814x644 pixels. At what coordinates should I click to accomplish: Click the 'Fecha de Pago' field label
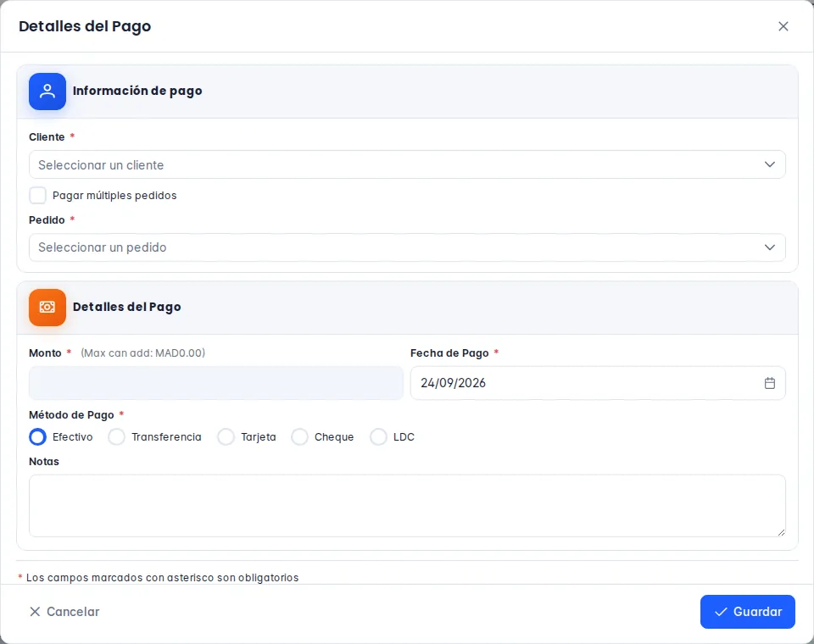[449, 353]
